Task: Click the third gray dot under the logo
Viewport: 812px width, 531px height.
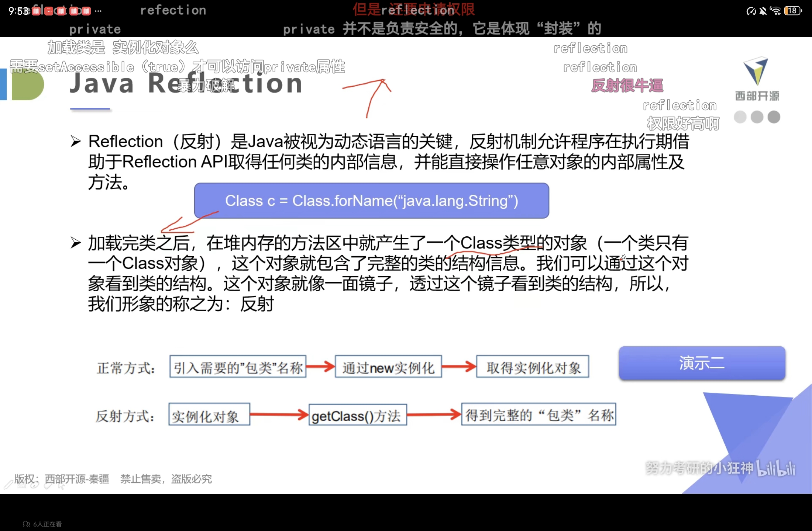Action: click(x=774, y=117)
